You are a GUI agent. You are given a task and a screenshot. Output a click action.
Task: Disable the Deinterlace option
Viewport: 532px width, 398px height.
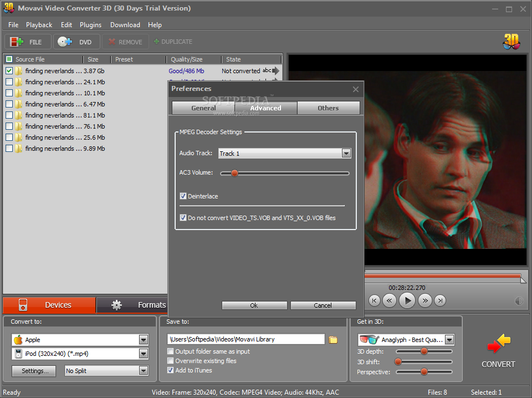(183, 196)
